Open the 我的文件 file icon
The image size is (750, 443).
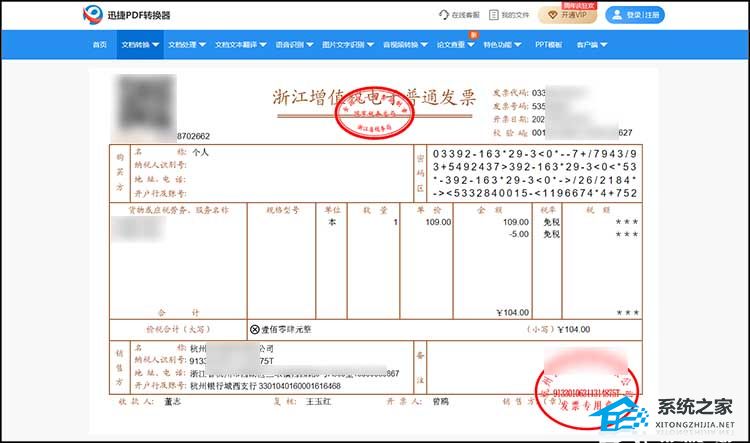point(494,15)
